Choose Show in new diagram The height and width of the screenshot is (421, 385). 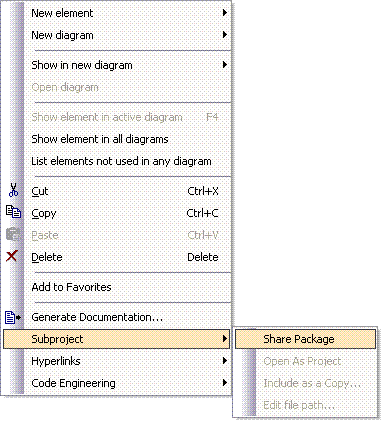tap(117, 65)
